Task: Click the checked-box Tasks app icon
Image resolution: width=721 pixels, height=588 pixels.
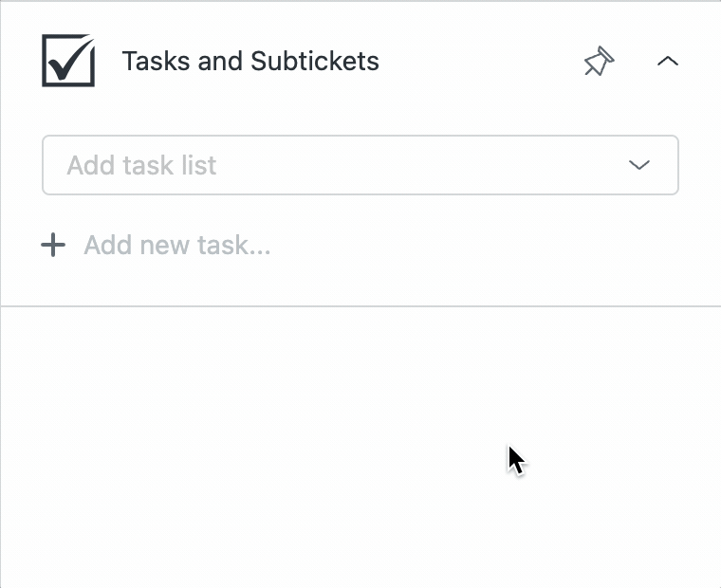Action: tap(68, 61)
